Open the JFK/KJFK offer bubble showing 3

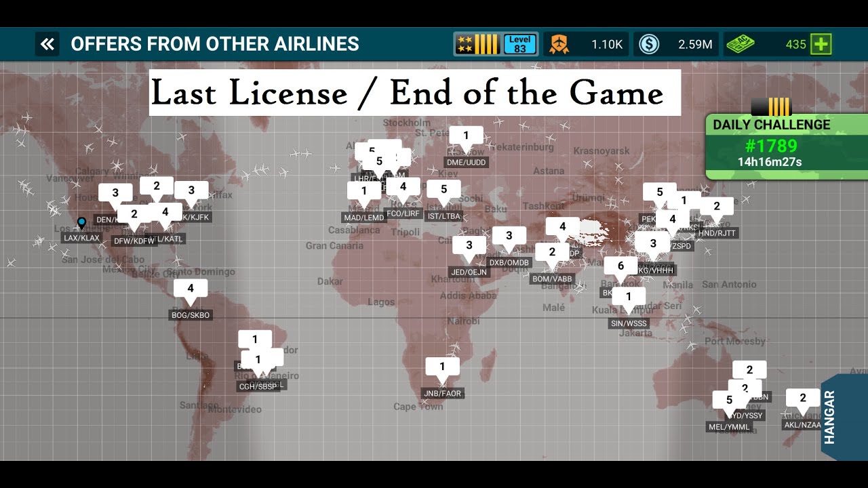(191, 192)
